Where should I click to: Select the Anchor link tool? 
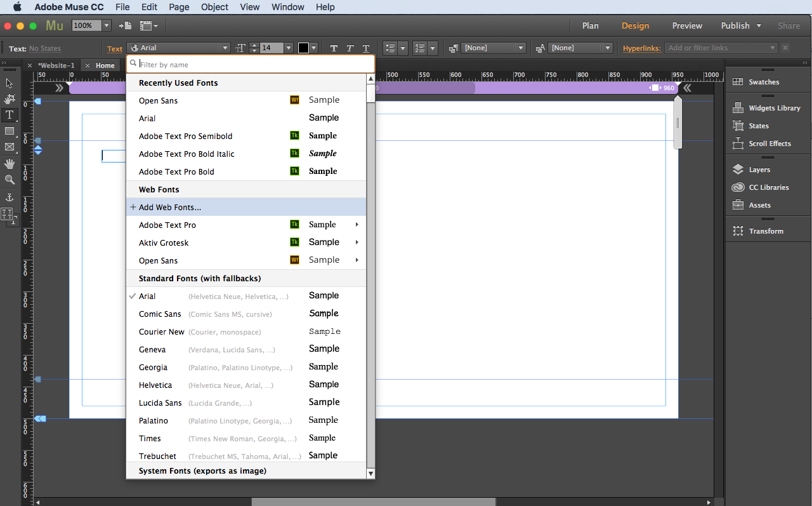point(10,197)
